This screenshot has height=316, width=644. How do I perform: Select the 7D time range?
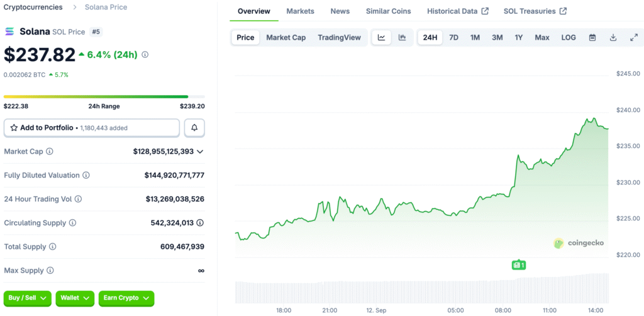pyautogui.click(x=454, y=38)
